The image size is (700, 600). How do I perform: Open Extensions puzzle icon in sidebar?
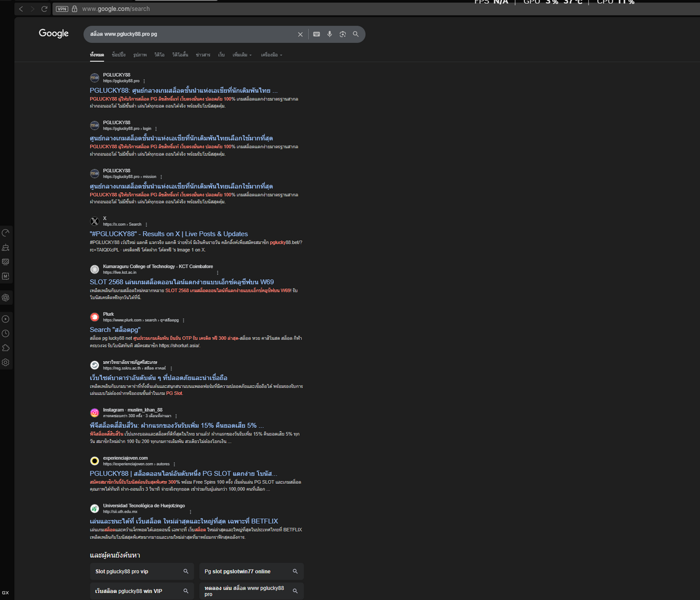tap(6, 348)
